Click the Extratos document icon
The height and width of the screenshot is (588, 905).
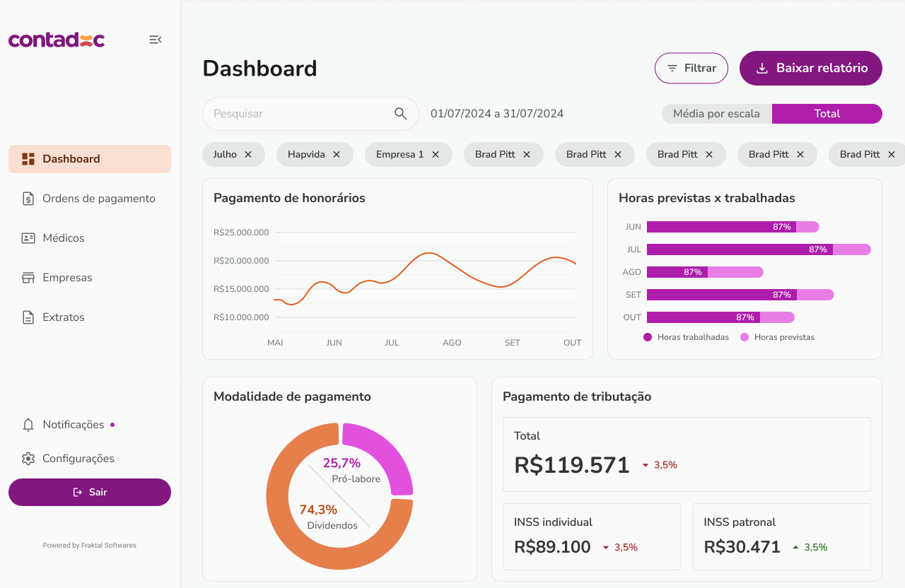[x=28, y=317]
